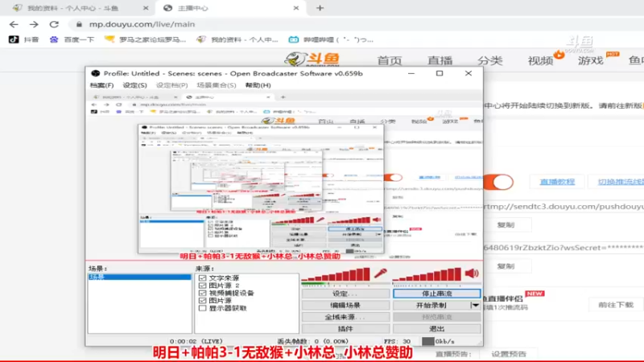
Task: Open the 档案(F) menu
Action: pos(101,85)
